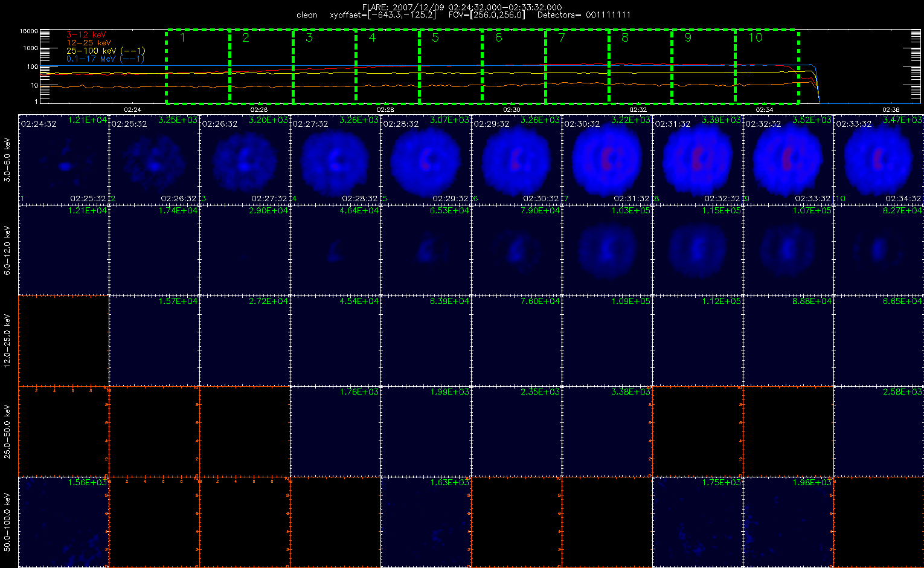Click interval 1 in the light curve
Screen dimensions: 924x568
[x=198, y=66]
